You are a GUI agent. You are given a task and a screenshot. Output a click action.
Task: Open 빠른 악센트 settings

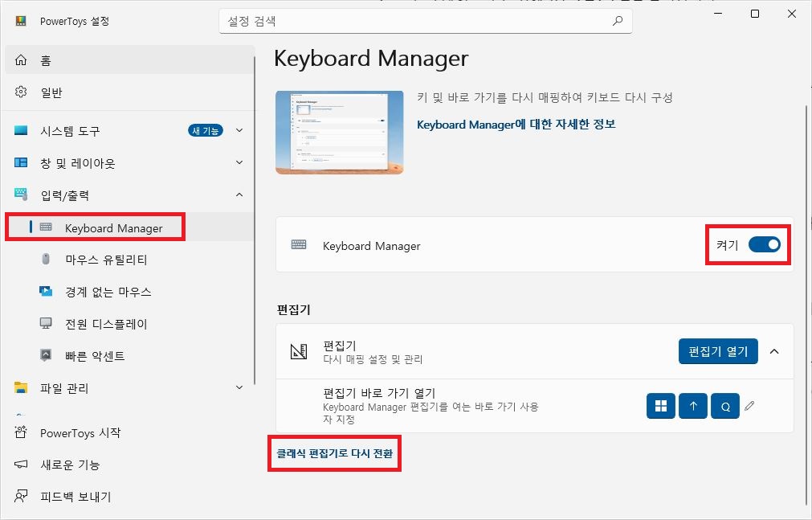[129, 356]
